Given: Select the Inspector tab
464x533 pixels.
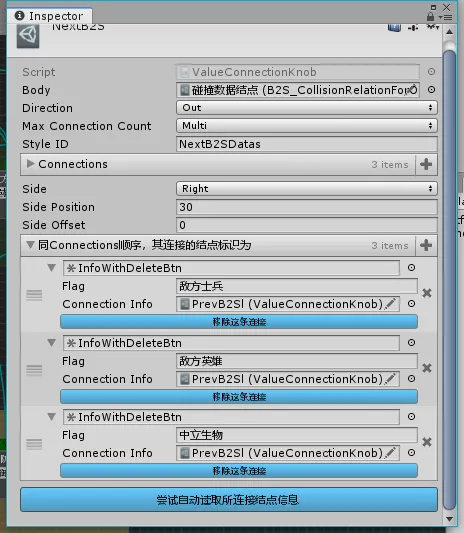Looking at the screenshot, I should click(50, 16).
